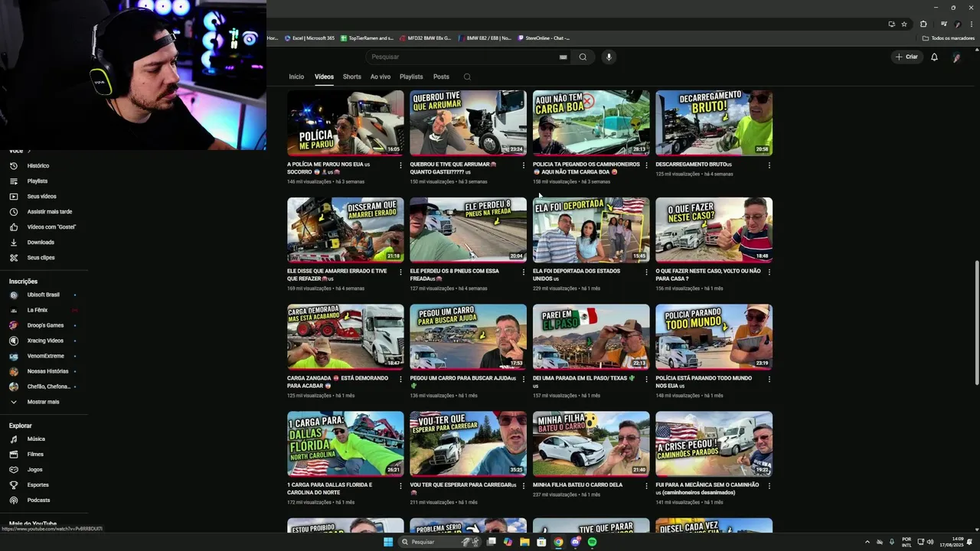Viewport: 980px width, 551px height.
Task: Open Filmes under Explorar
Action: click(35, 455)
